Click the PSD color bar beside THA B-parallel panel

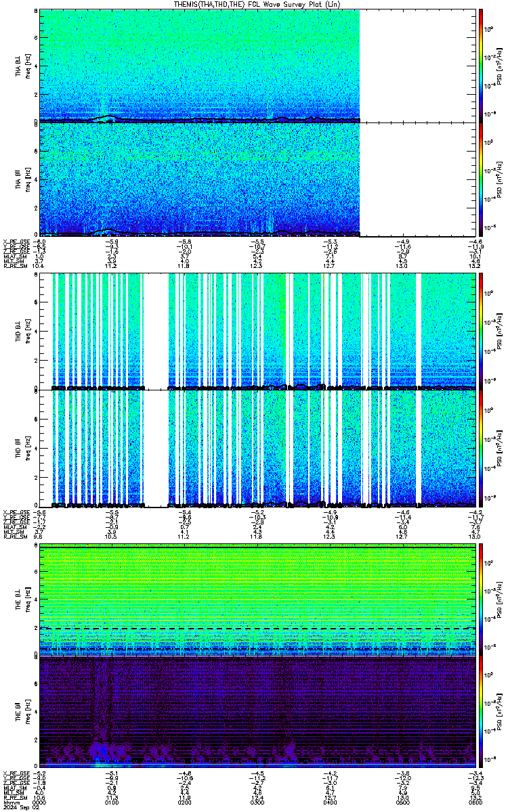point(481,179)
